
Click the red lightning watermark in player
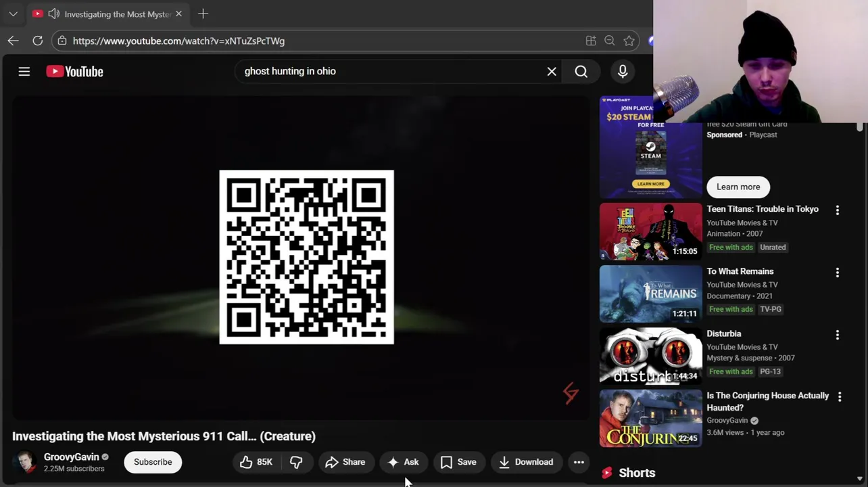point(571,393)
